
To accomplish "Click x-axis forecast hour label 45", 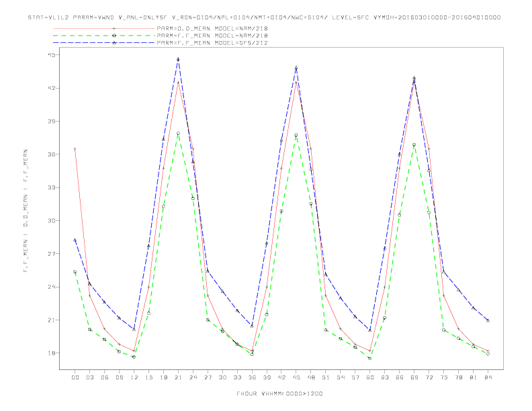I will coord(296,377).
